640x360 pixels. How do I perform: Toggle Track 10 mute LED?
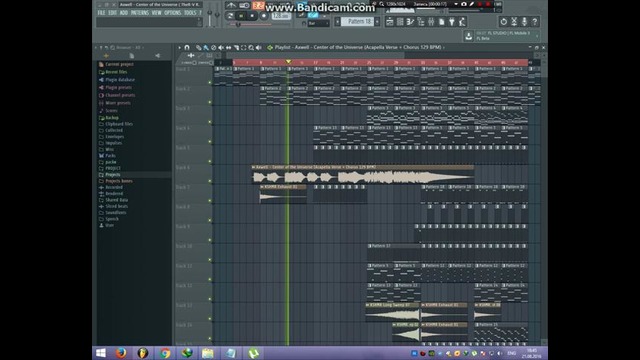pyautogui.click(x=210, y=260)
